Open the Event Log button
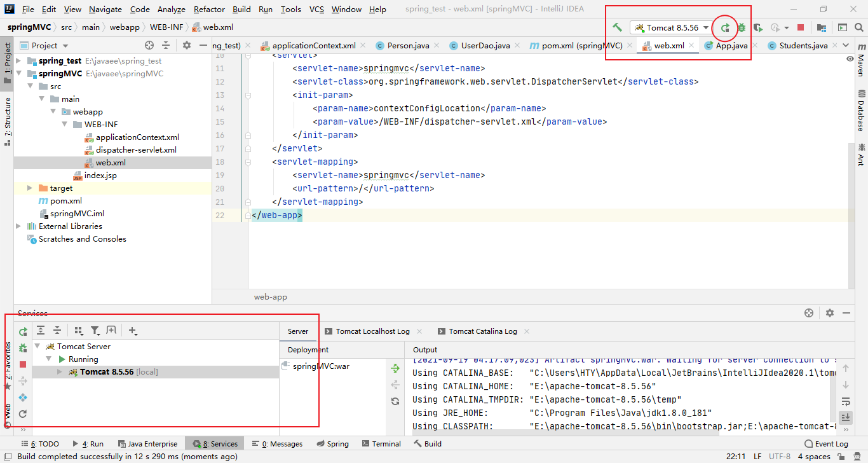868x463 pixels. 826,444
